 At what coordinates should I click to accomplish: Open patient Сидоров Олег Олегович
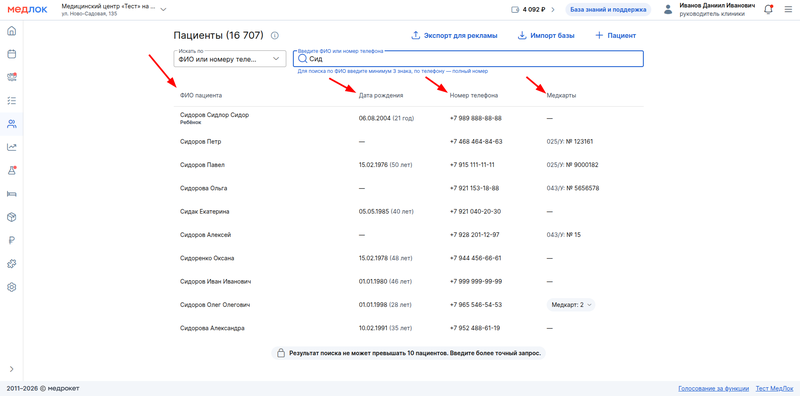215,305
